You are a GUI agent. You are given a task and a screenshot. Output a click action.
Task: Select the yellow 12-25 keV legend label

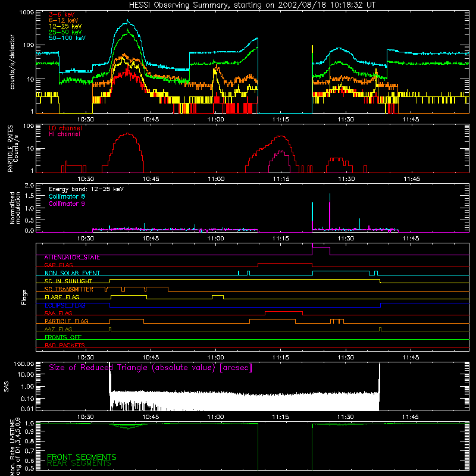point(65,26)
